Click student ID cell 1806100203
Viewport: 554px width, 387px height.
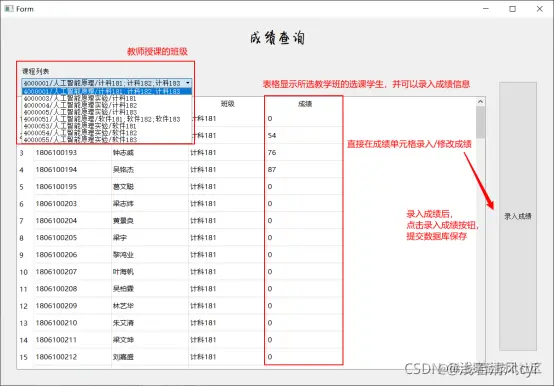tap(72, 204)
